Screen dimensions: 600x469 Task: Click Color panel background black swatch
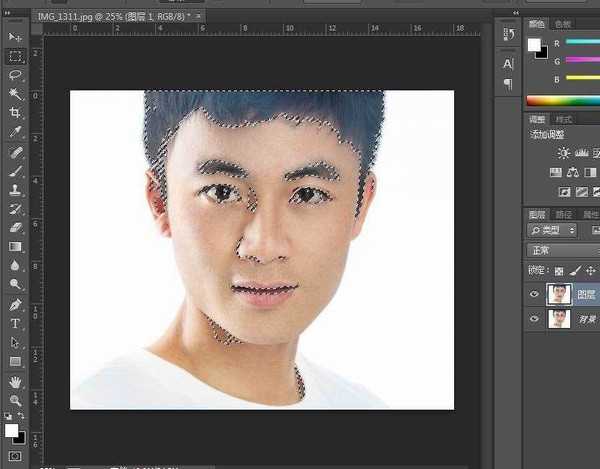pyautogui.click(x=543, y=53)
